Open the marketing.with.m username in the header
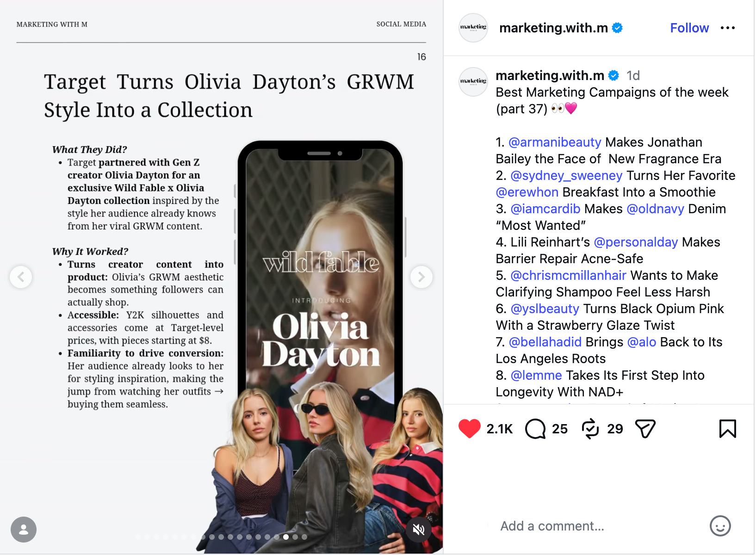This screenshot has height=555, width=756. point(553,28)
